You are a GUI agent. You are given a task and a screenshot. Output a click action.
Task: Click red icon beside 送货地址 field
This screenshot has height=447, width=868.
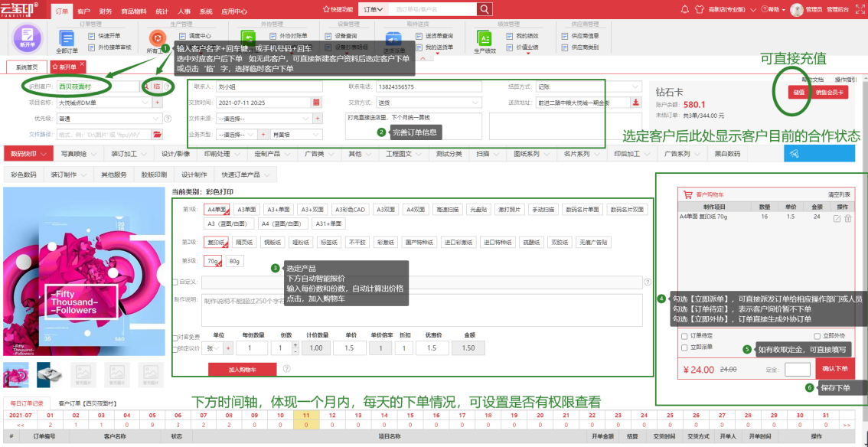(x=636, y=103)
